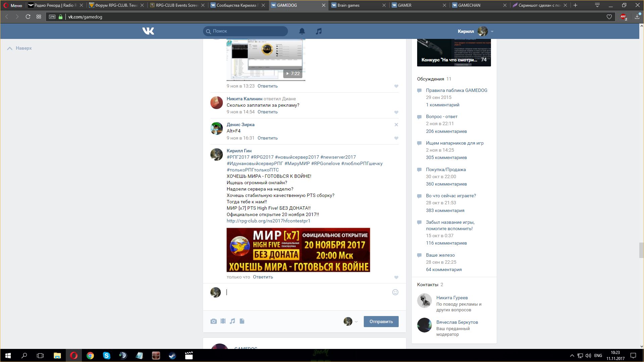Like Никита Калинин's comment

(x=396, y=112)
